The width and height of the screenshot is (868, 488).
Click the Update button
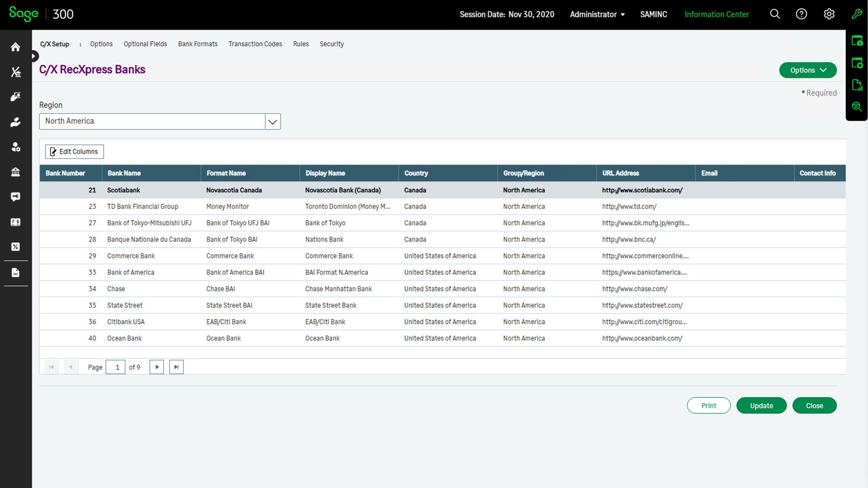click(761, 406)
